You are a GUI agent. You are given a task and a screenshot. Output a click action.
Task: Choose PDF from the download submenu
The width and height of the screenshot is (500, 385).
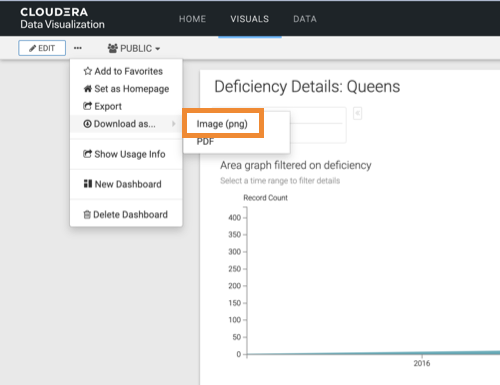(x=205, y=142)
